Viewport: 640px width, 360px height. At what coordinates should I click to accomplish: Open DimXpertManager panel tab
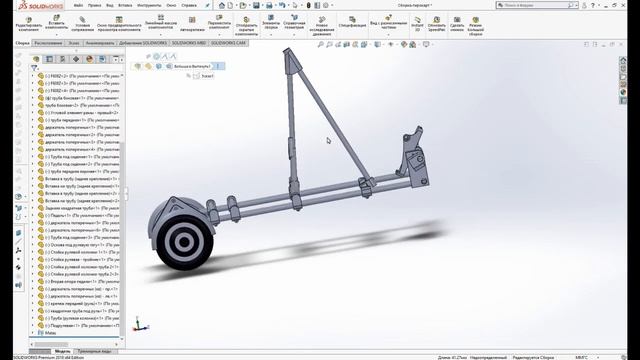[x=76, y=59]
